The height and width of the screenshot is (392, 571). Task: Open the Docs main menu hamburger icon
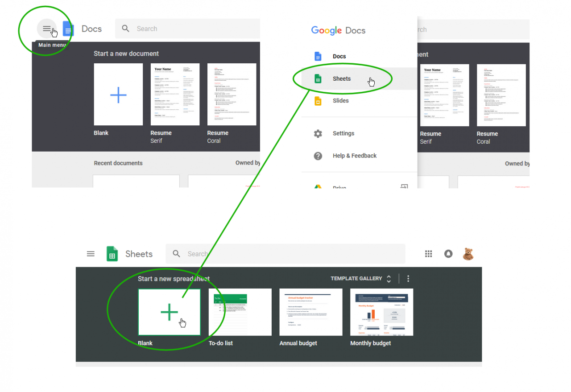click(46, 29)
